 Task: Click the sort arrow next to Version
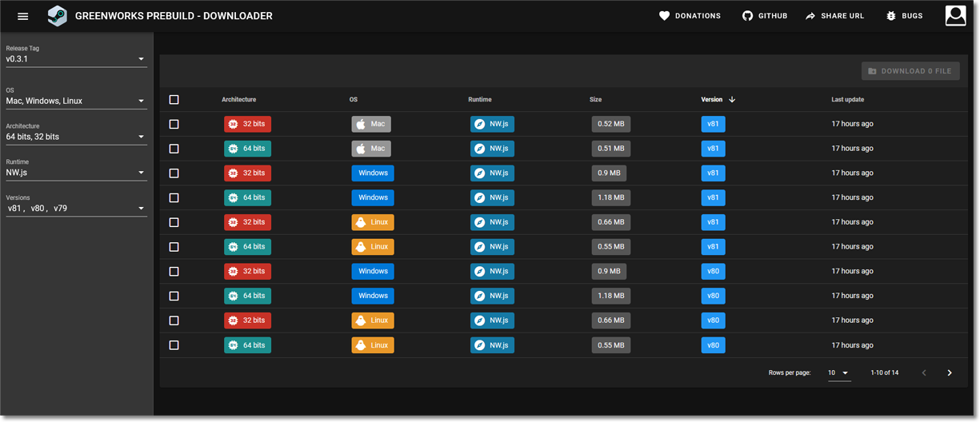pyautogui.click(x=732, y=100)
